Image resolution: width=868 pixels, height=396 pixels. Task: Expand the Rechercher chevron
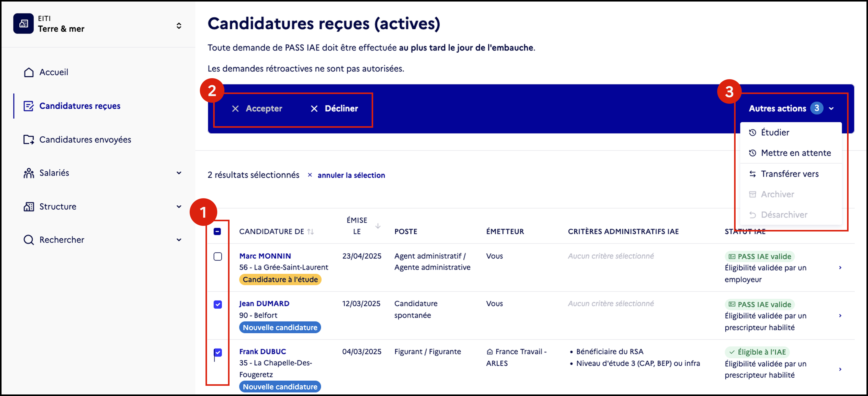179,240
